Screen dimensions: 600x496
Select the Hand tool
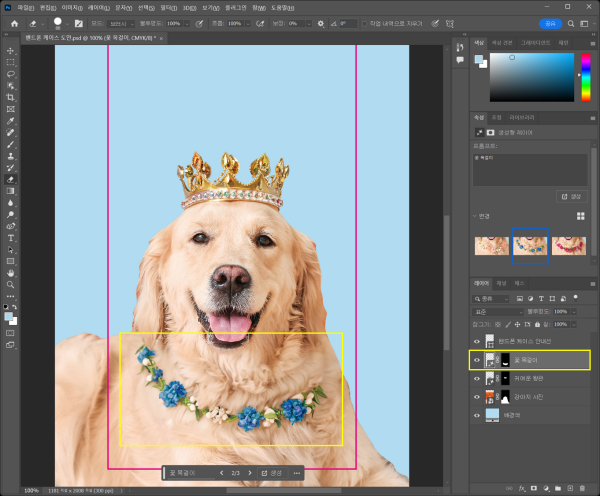coord(10,272)
